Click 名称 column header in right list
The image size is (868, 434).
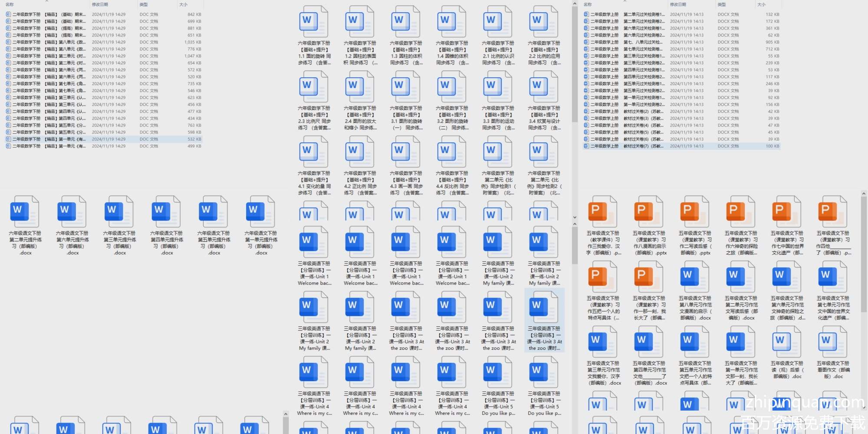[588, 4]
